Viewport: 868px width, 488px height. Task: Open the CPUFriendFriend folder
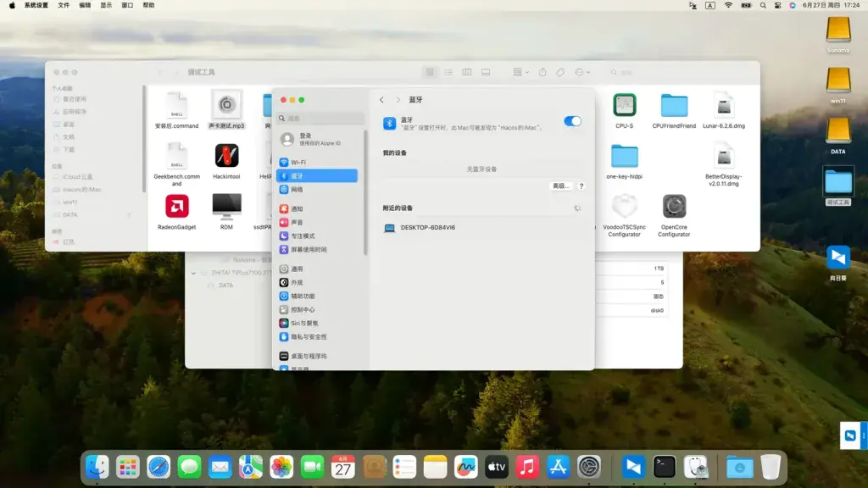(x=674, y=110)
